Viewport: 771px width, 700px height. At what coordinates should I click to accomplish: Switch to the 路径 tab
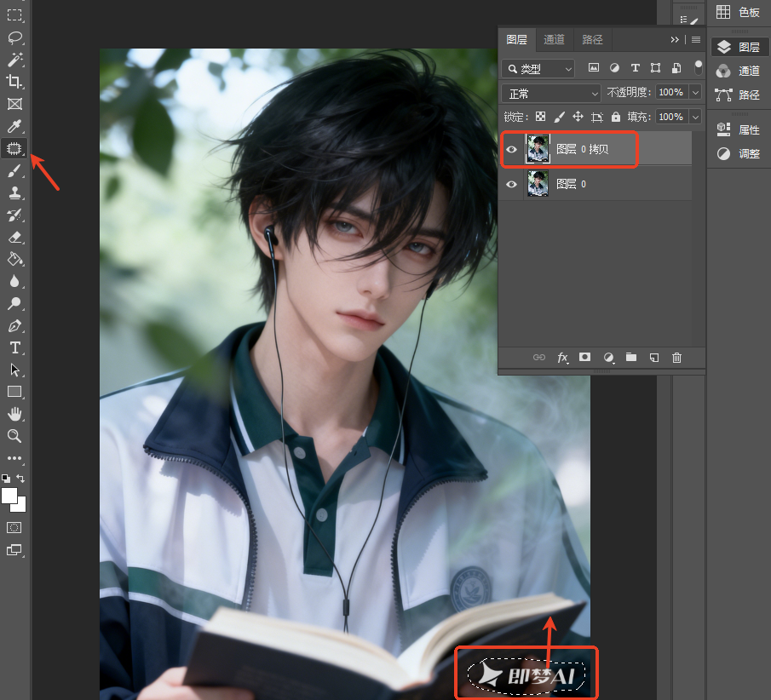592,39
